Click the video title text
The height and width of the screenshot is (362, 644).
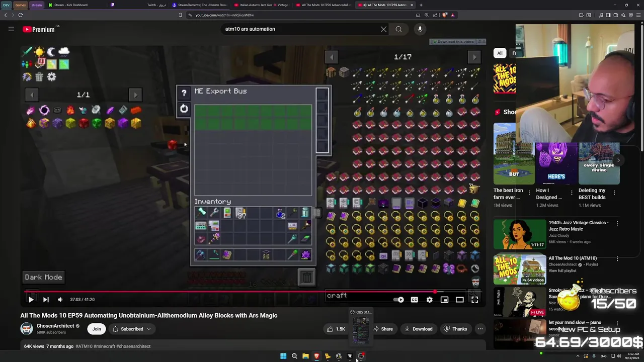click(x=149, y=315)
